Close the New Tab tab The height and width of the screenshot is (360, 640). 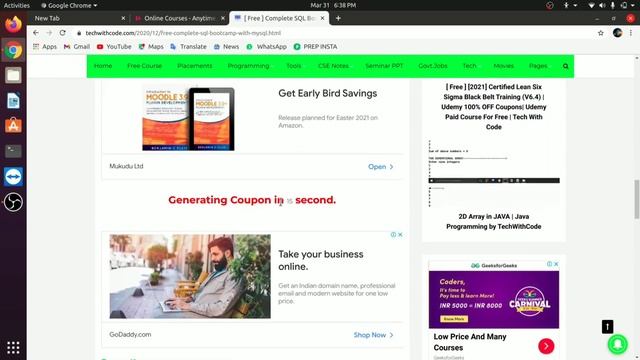tap(123, 18)
